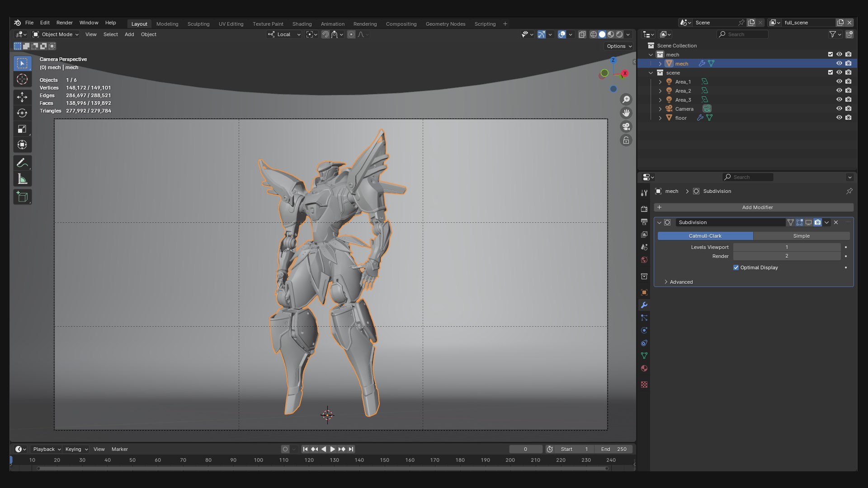Click the End frame field
The width and height of the screenshot is (868, 488).
(x=614, y=449)
